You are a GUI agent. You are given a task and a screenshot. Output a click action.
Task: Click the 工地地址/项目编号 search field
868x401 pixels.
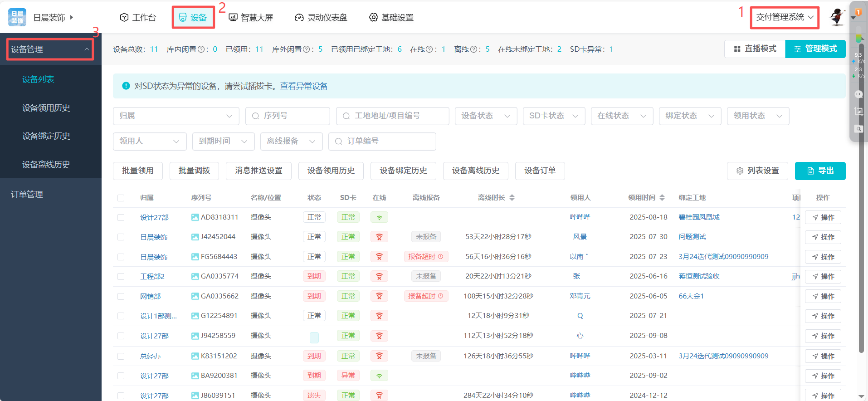393,116
